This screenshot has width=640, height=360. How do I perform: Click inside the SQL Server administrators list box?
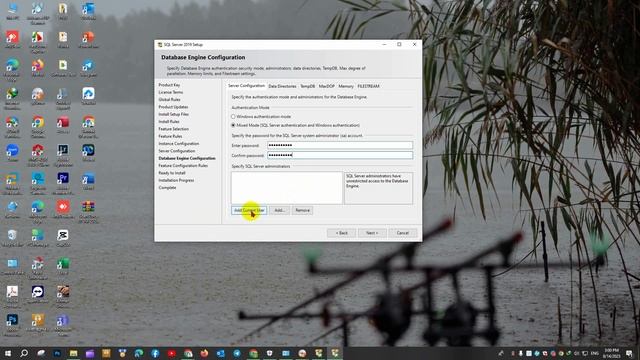[x=287, y=188]
